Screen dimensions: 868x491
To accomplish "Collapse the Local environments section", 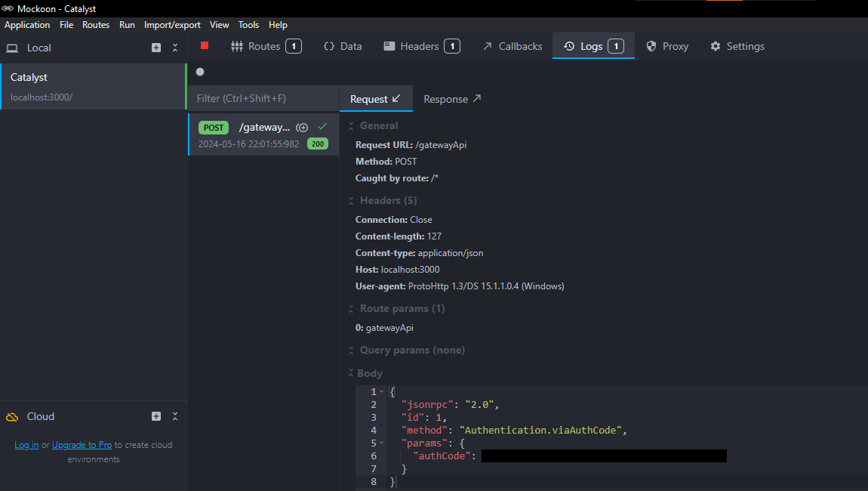I will [x=175, y=48].
